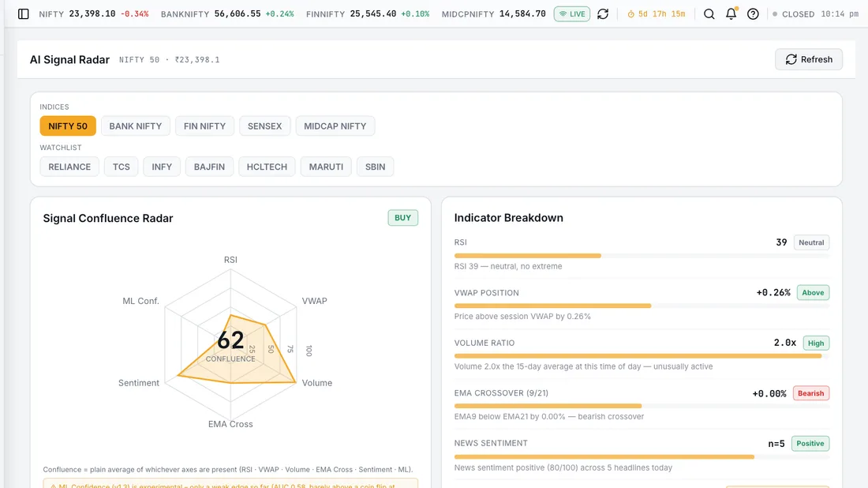
Task: Click the FINNIFTY ticker value 25,545.40
Action: click(x=373, y=14)
